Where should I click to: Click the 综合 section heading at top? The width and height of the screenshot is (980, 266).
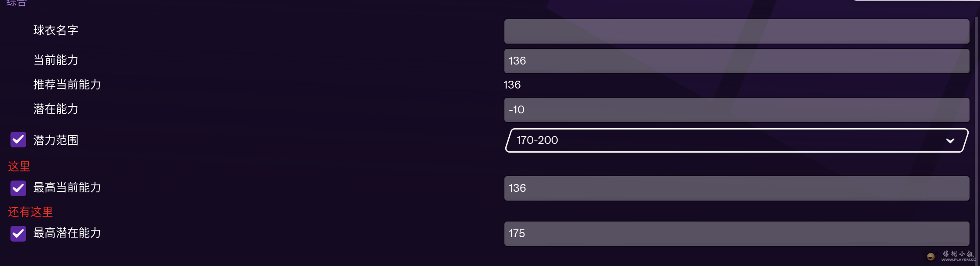tap(17, 3)
